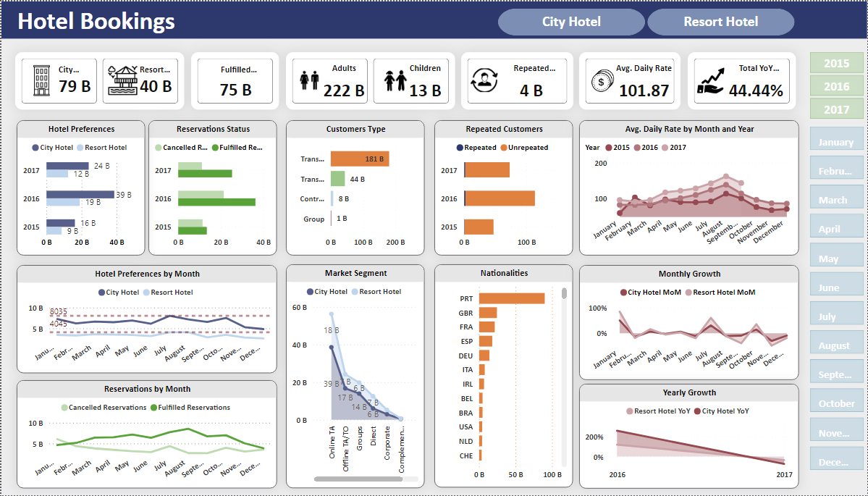Screen dimensions: 868x496
Task: Toggle City Hotel legend in Hotel Preferences
Action: click(x=53, y=147)
